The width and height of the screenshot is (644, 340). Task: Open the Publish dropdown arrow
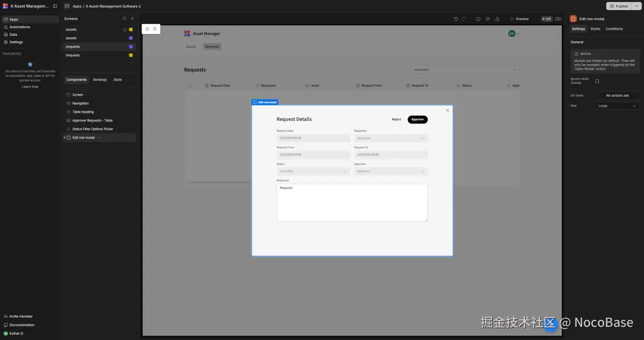pyautogui.click(x=636, y=6)
